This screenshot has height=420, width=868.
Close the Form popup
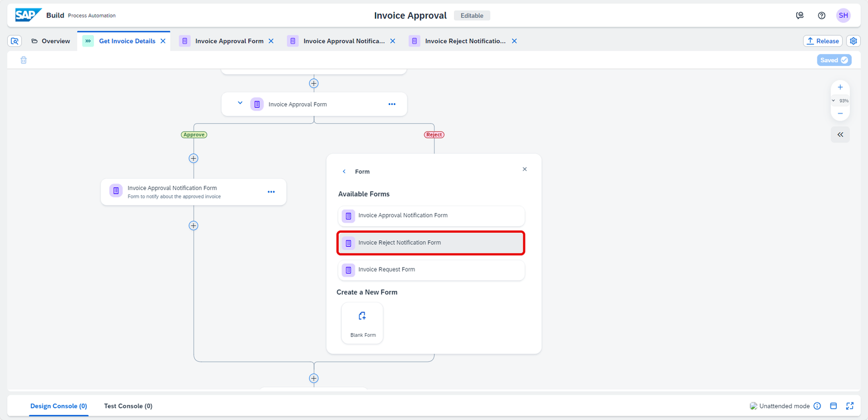(524, 169)
